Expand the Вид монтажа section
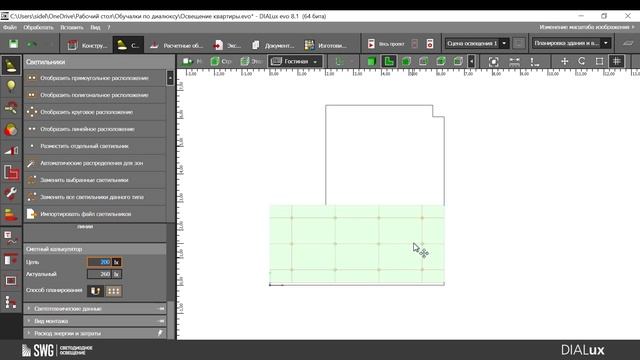The height and width of the screenshot is (360, 640). tap(95, 321)
